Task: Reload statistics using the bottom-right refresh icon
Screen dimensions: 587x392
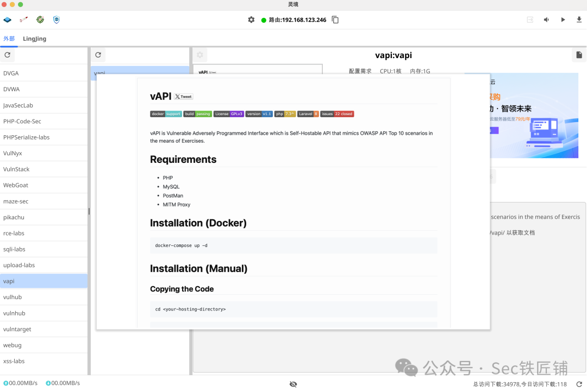Action: [x=579, y=383]
